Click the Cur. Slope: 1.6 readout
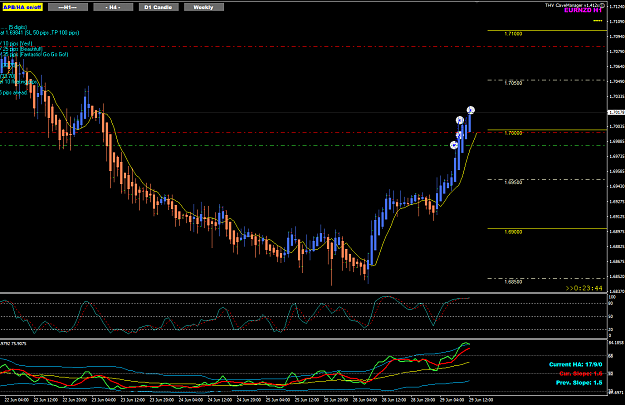Viewport: 625px width, 405px height. [x=580, y=374]
